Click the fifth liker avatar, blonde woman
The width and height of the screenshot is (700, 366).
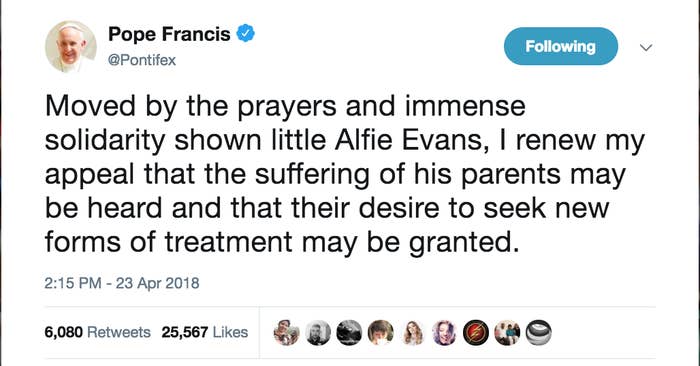[x=412, y=333]
